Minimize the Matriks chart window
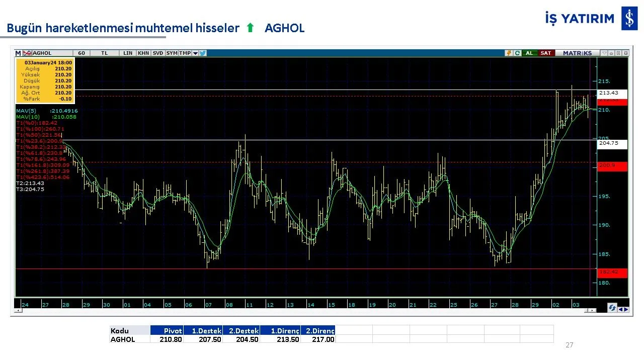Screen dimensions: 644x362 point(611,53)
